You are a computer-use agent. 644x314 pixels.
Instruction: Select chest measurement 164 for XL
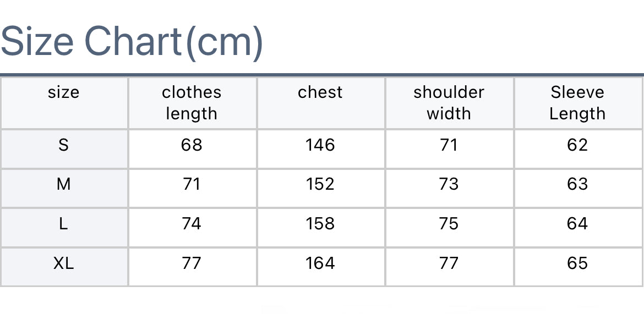pyautogui.click(x=320, y=263)
